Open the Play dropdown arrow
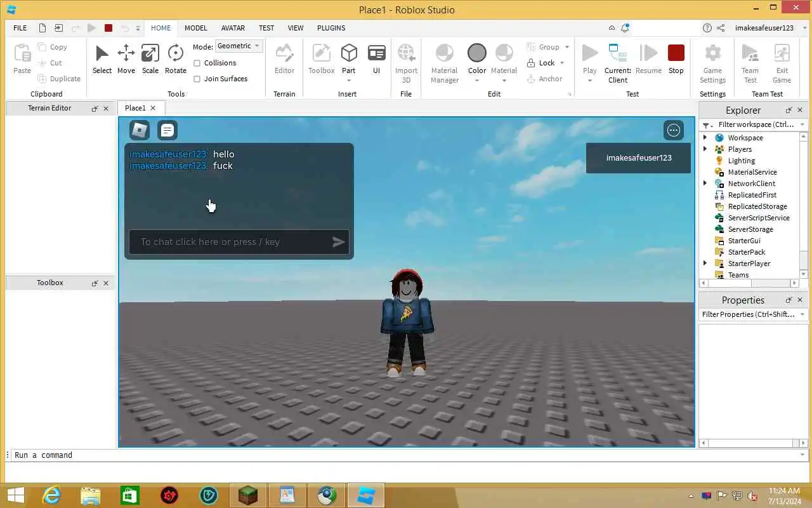The image size is (812, 508). (x=590, y=80)
